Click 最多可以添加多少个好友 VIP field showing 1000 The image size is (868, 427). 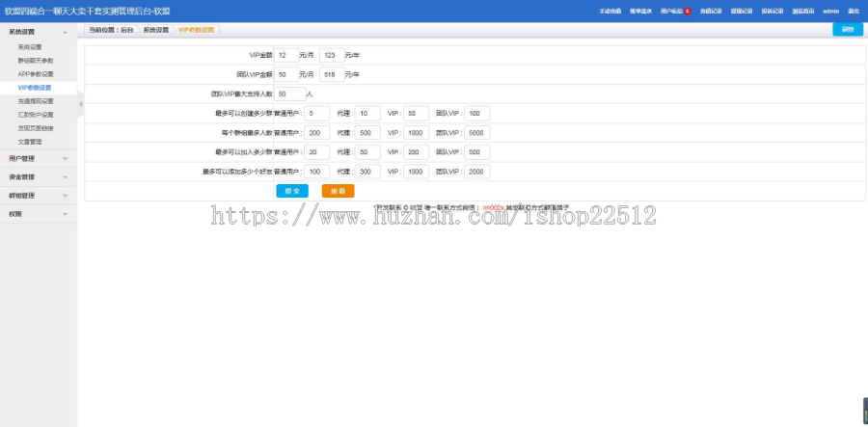click(x=417, y=172)
